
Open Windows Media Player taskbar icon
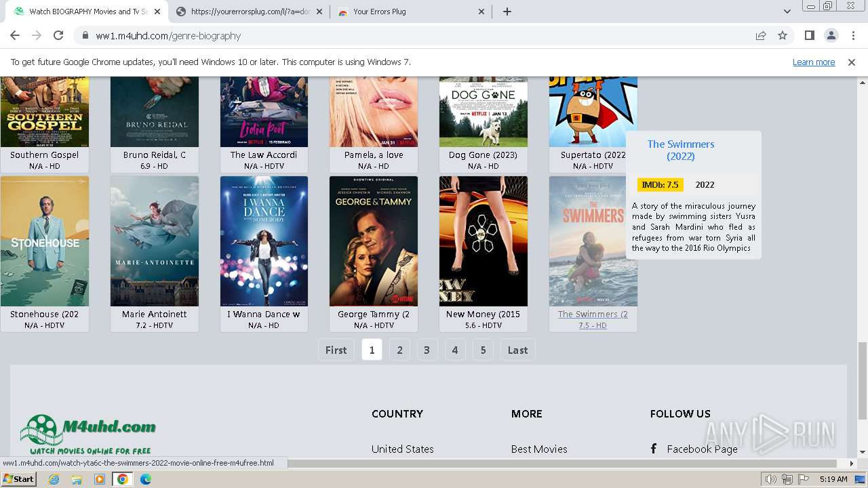100,479
